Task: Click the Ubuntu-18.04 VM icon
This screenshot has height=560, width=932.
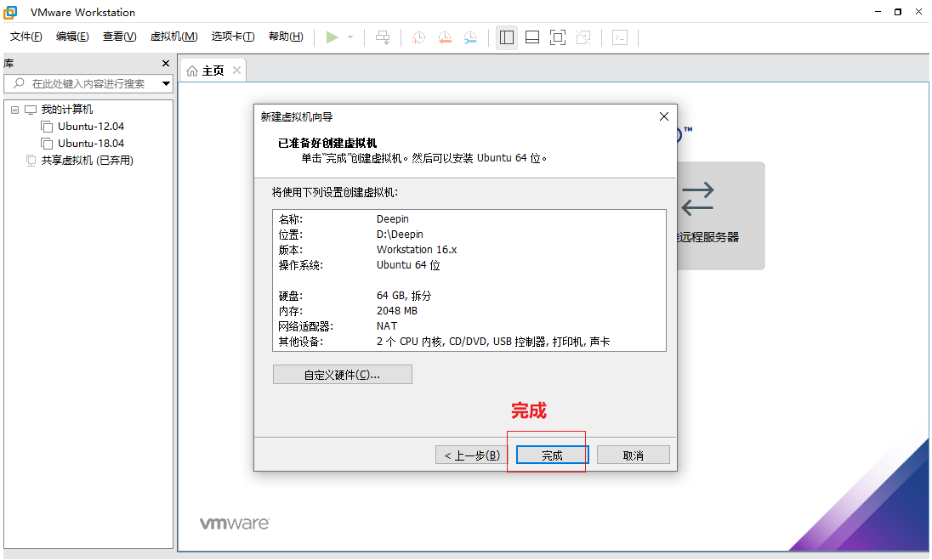Action: pyautogui.click(x=47, y=144)
